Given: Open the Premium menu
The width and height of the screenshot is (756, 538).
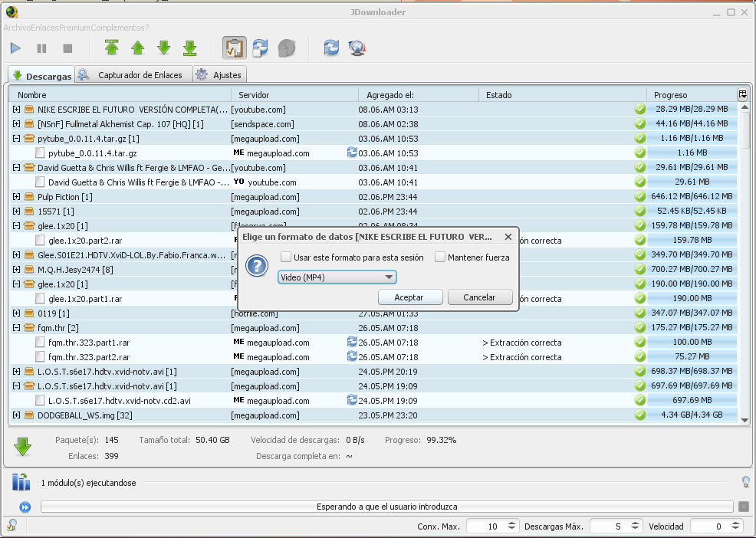Looking at the screenshot, I should click(x=74, y=28).
